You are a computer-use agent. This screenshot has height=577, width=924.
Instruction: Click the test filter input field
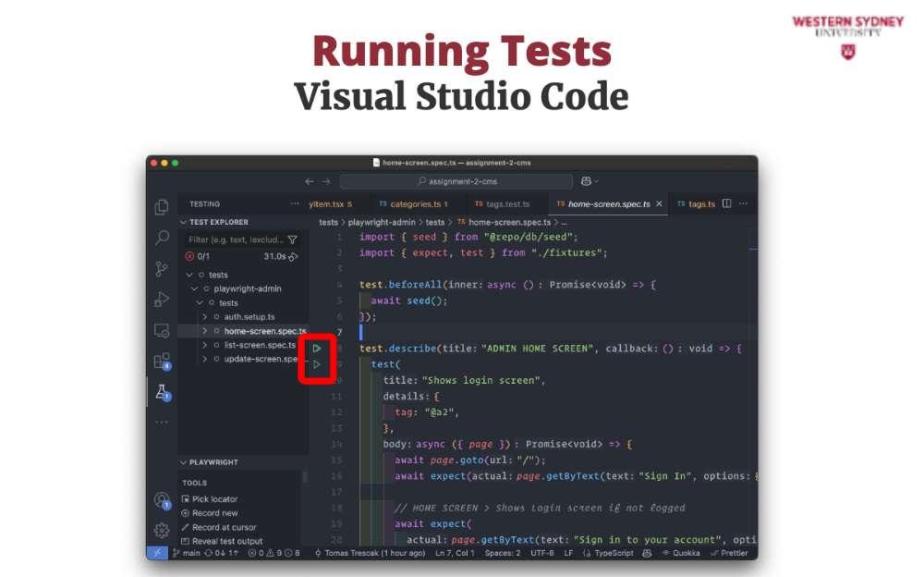(236, 239)
